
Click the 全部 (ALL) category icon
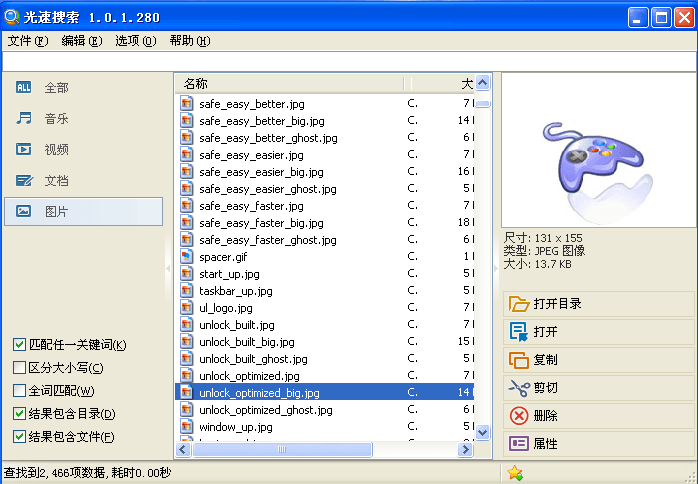click(x=24, y=88)
